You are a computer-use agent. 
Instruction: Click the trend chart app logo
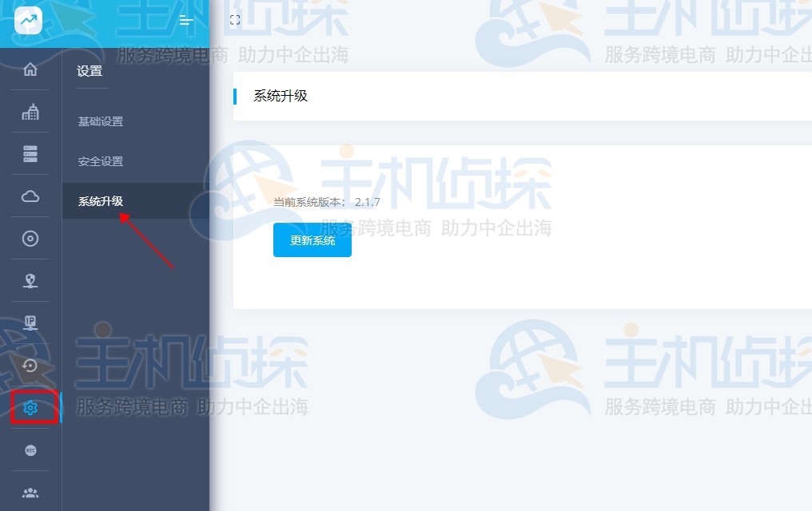27,20
